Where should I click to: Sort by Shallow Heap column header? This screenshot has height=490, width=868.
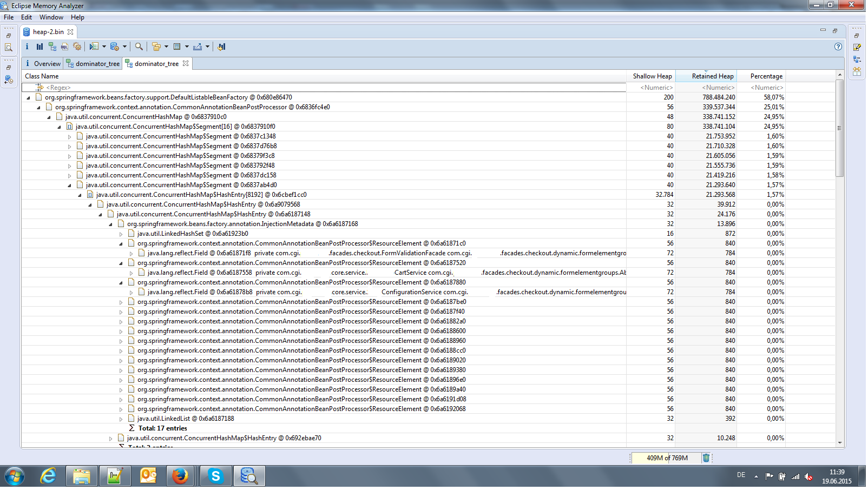[x=651, y=76]
